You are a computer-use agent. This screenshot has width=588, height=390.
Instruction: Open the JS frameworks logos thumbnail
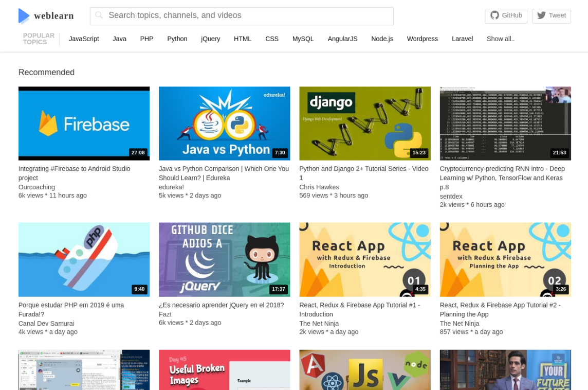(365, 370)
